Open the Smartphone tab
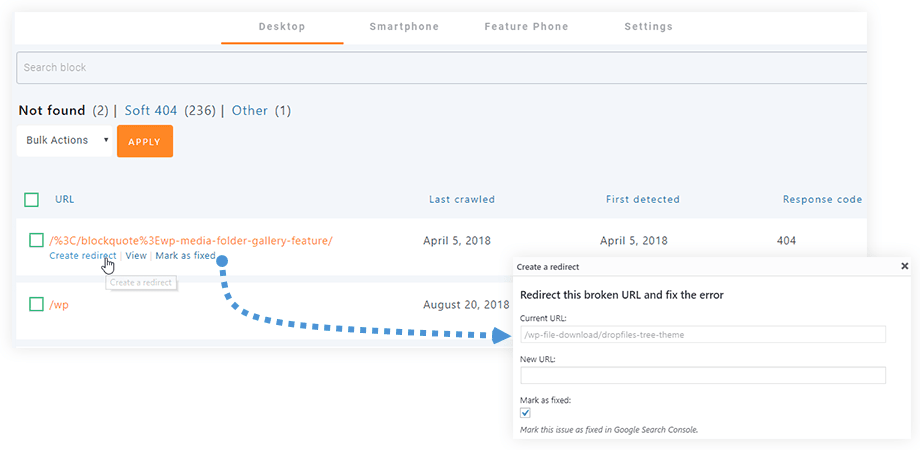 click(x=404, y=27)
